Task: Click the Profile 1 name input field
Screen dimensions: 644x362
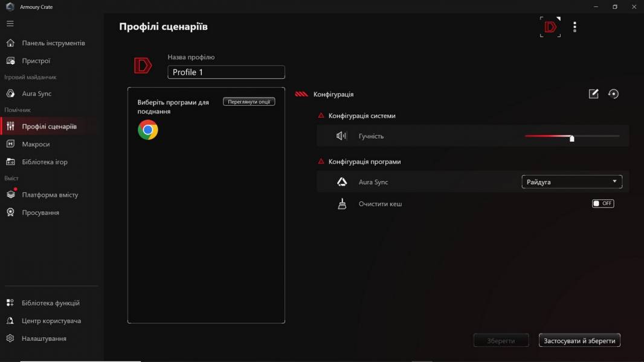Action: pyautogui.click(x=226, y=72)
